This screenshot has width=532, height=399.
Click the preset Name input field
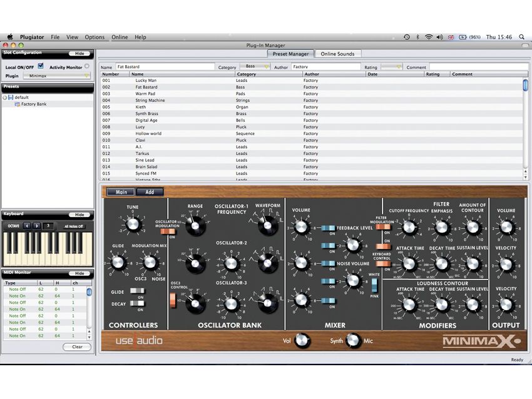pos(165,67)
